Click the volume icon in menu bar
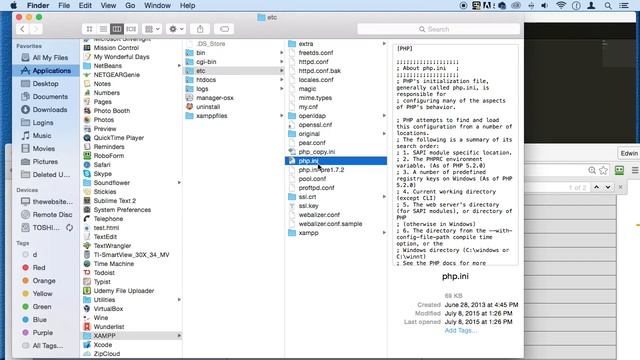The height and width of the screenshot is (360, 640). tap(544, 5)
